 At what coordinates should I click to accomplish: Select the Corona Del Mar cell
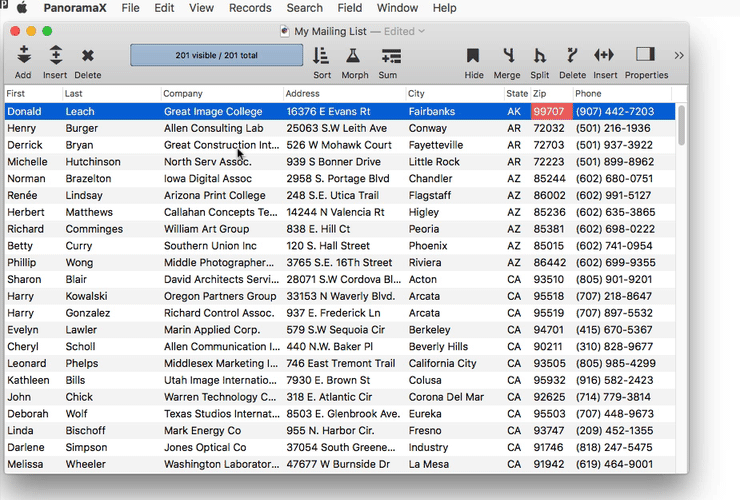click(446, 397)
